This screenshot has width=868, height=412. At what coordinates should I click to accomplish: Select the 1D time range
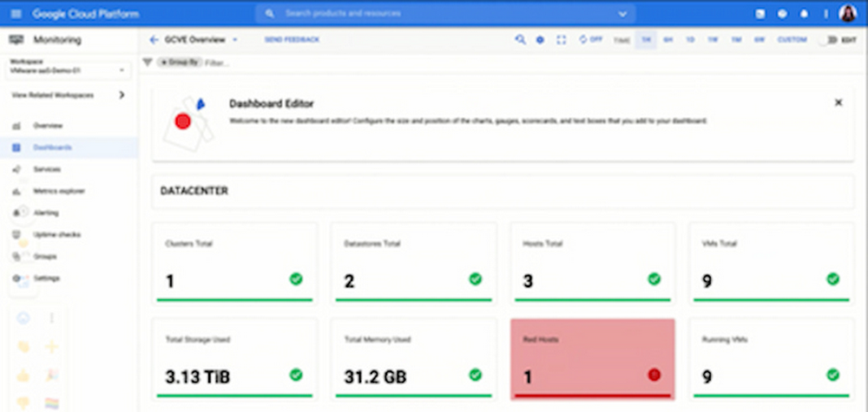690,40
